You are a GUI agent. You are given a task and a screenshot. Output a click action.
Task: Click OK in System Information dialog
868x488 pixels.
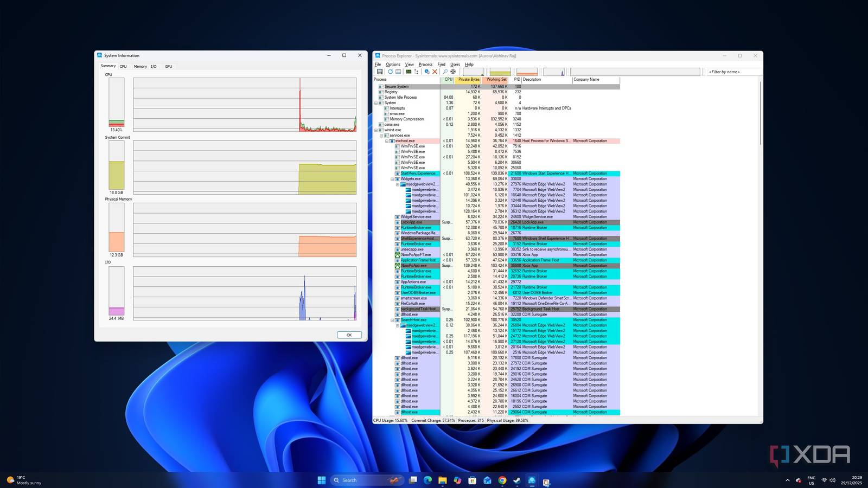(349, 335)
